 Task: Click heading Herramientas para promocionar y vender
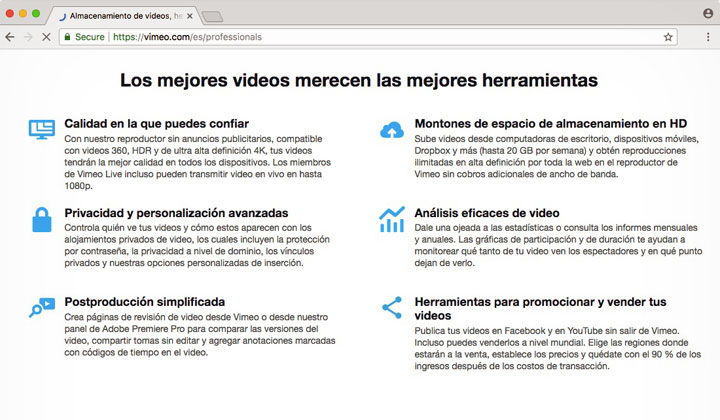pos(540,308)
